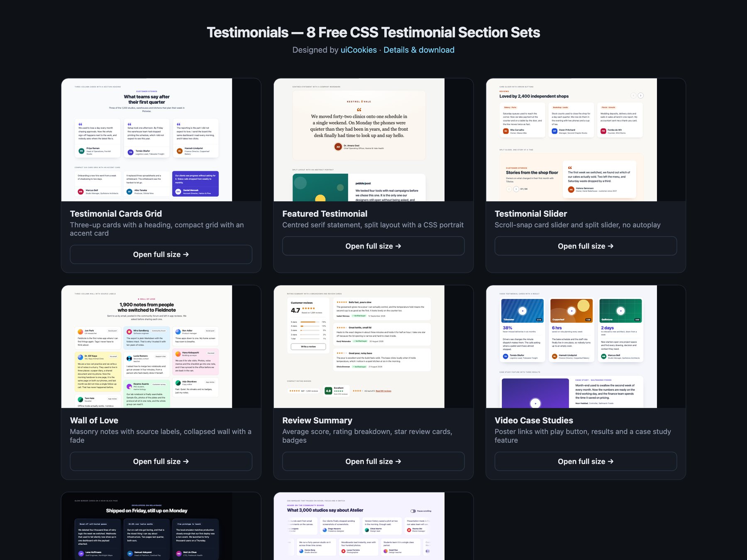747x560 pixels.
Task: Click the 38% result on the Tidewater card
Action: [x=508, y=328]
